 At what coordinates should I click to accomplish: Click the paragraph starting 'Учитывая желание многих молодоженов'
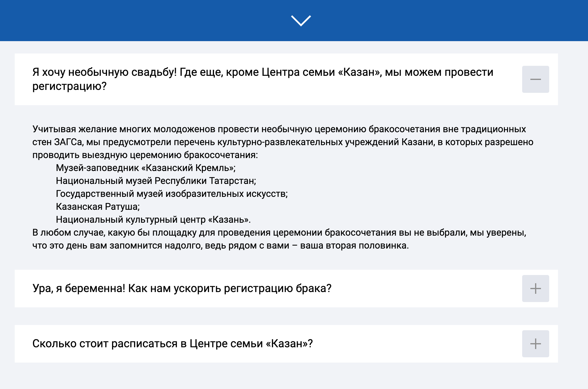[283, 142]
